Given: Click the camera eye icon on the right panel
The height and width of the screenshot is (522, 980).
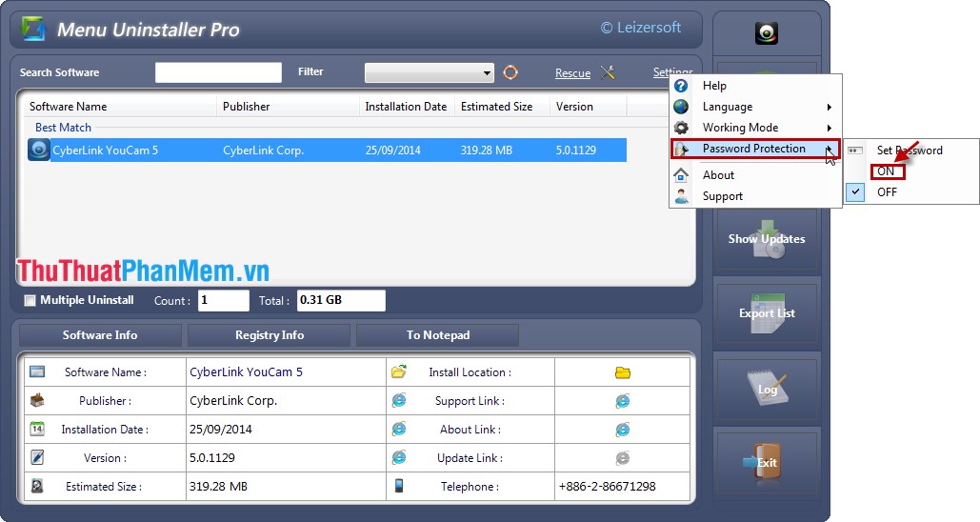Looking at the screenshot, I should click(767, 33).
